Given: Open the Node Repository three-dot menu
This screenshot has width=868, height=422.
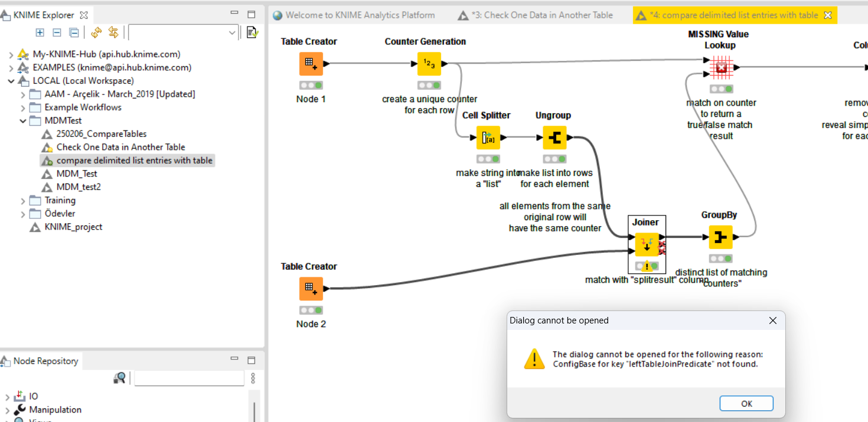Looking at the screenshot, I should click(x=253, y=378).
